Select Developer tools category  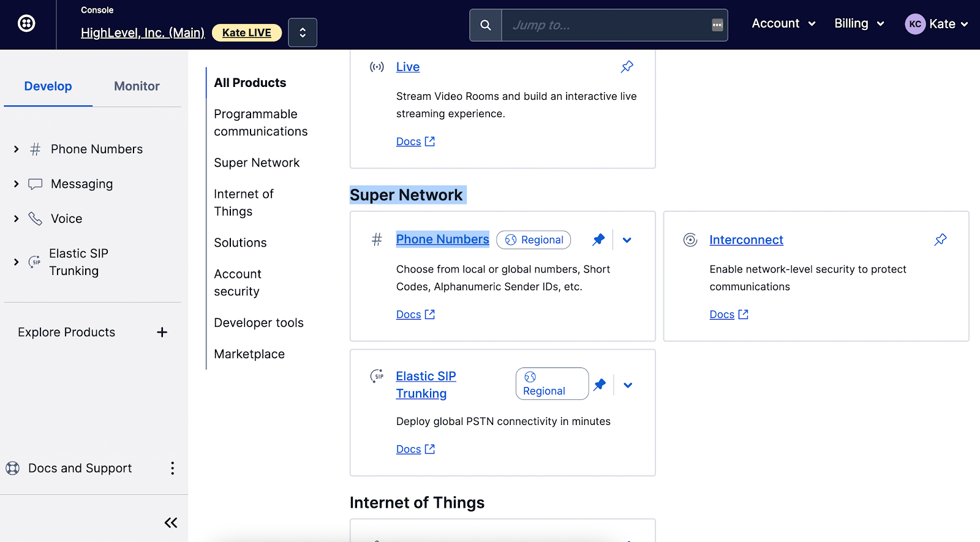[258, 323]
